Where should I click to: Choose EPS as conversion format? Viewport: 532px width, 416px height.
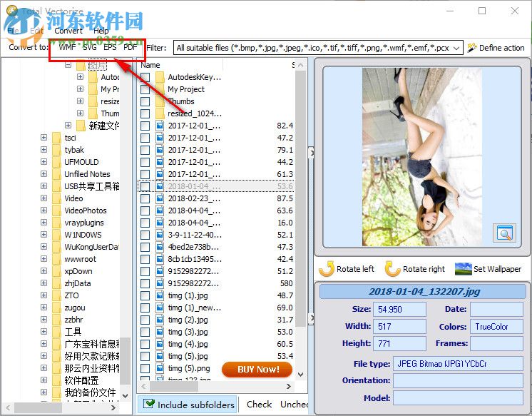point(110,47)
